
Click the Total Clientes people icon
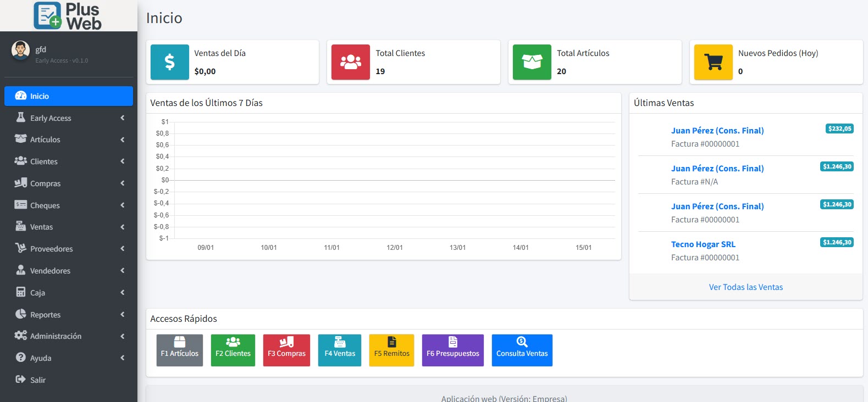[351, 62]
